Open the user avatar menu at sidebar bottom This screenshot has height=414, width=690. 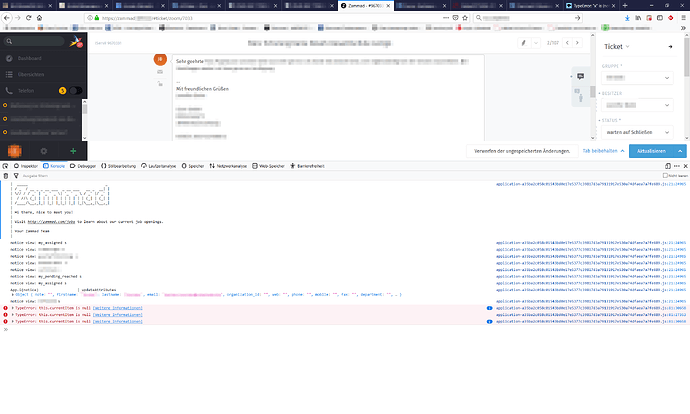[15, 151]
